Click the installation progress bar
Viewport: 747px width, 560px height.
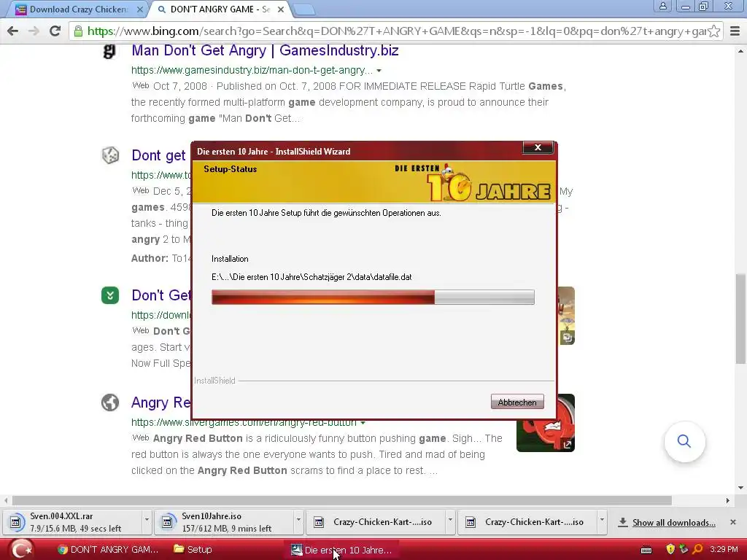point(373,297)
